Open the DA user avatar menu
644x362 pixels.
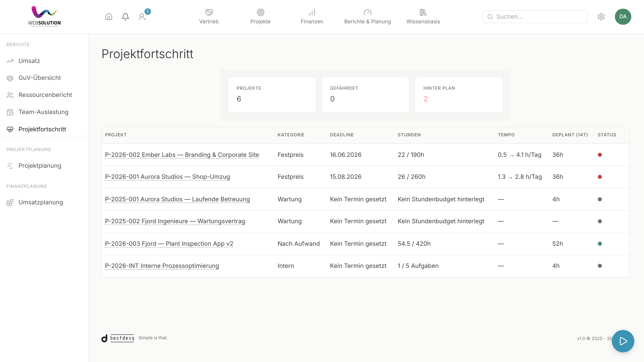point(623,17)
